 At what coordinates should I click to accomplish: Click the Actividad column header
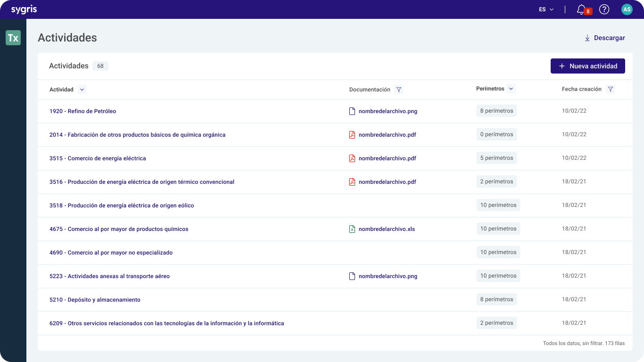(x=62, y=90)
